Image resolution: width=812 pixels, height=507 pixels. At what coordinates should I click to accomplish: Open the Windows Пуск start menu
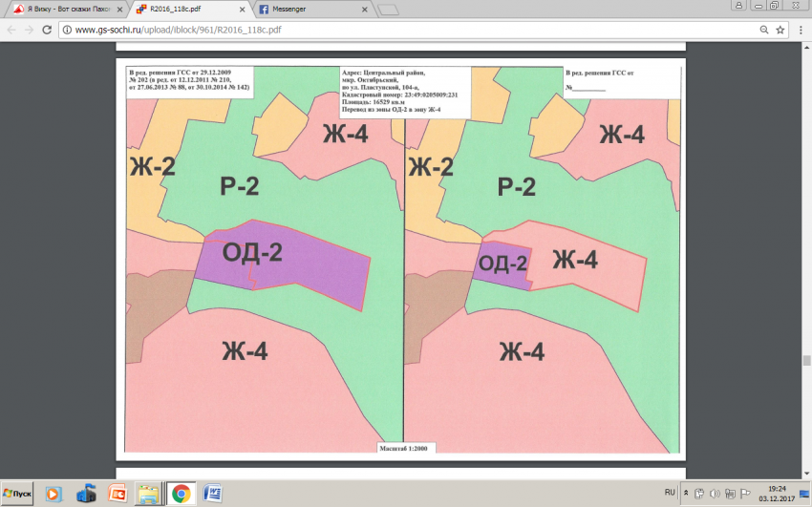pyautogui.click(x=18, y=494)
